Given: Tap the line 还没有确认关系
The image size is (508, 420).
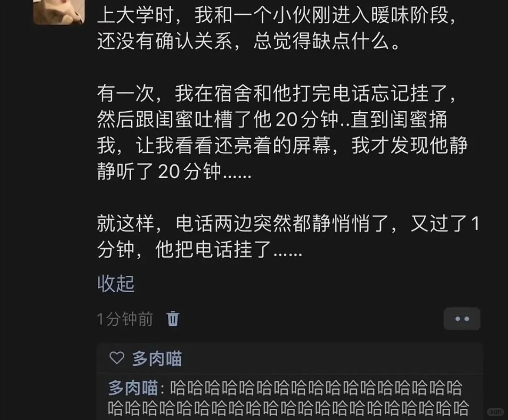Looking at the screenshot, I should coord(249,41).
